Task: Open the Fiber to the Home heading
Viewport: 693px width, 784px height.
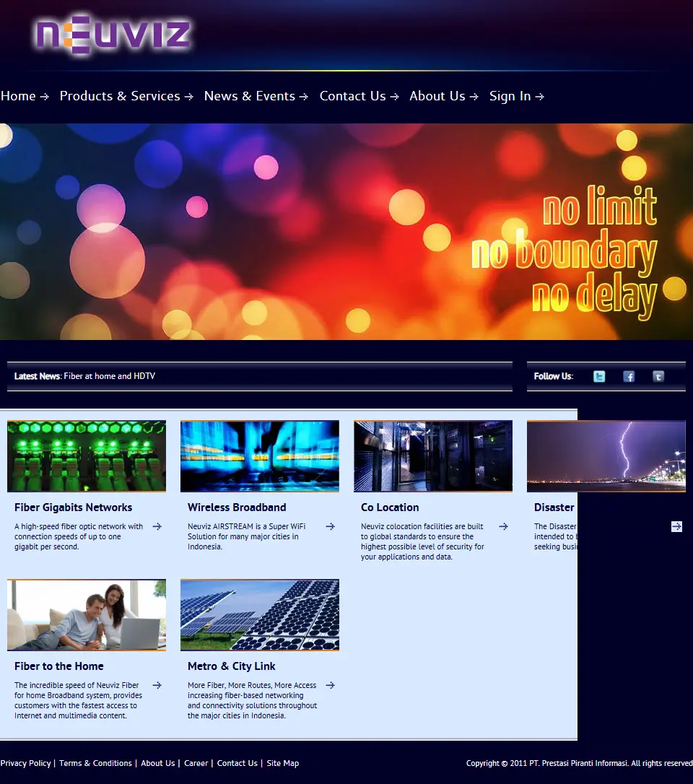Action: 59,666
